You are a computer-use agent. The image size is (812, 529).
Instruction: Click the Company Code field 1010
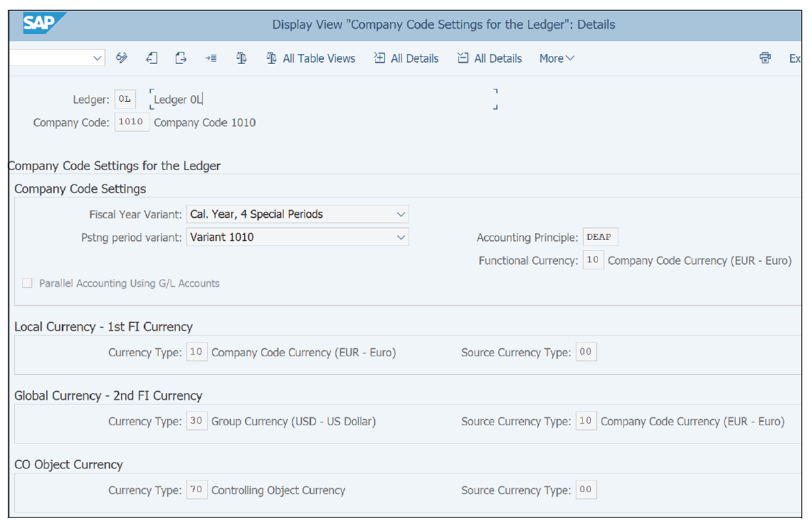(132, 121)
